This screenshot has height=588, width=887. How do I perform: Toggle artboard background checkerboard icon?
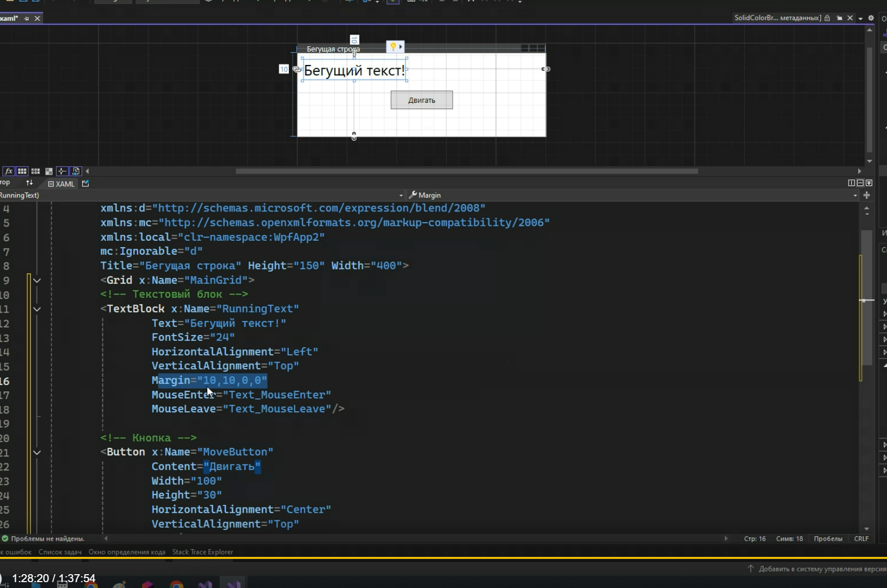(x=49, y=171)
